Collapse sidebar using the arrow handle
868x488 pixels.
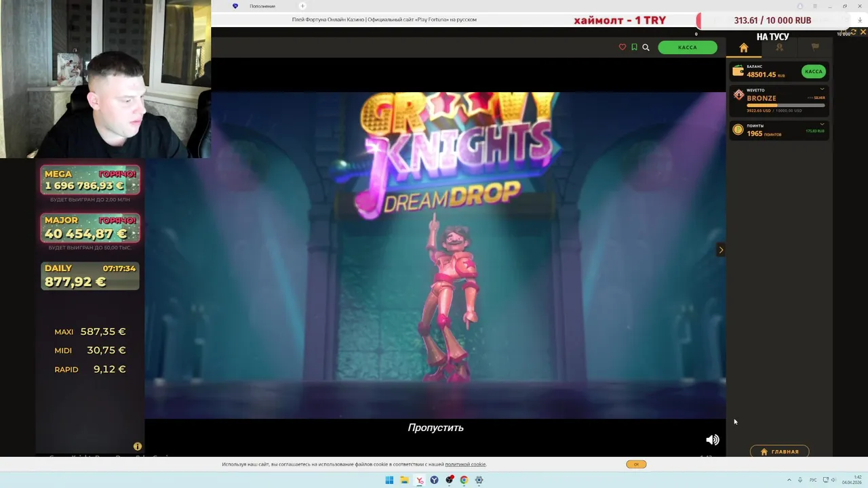(721, 250)
